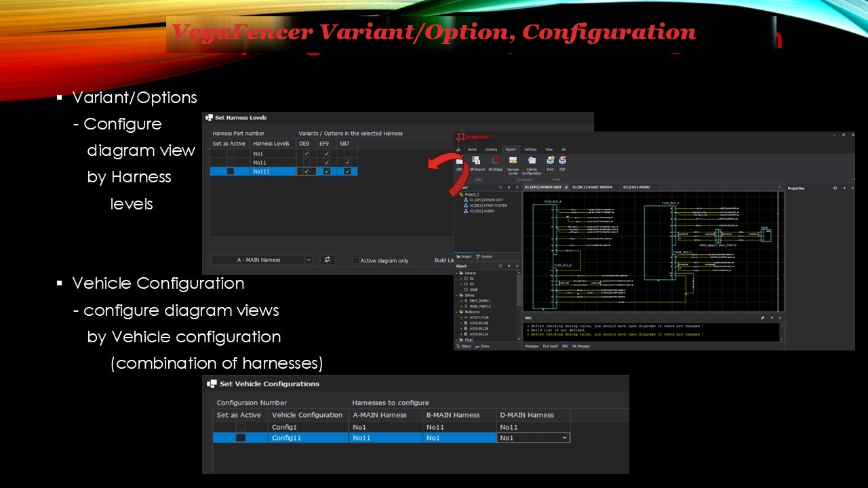Image resolution: width=868 pixels, height=488 pixels.
Task: Pin the Properties panel
Action: point(844,188)
